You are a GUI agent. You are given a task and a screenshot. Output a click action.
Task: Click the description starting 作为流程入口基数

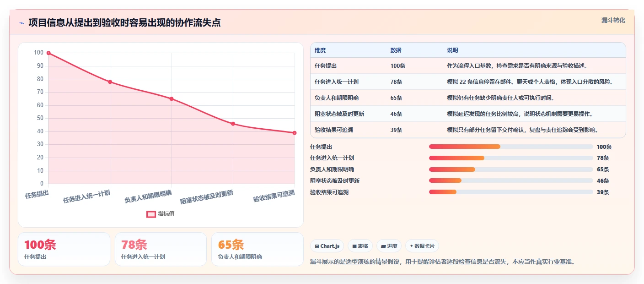pos(517,66)
